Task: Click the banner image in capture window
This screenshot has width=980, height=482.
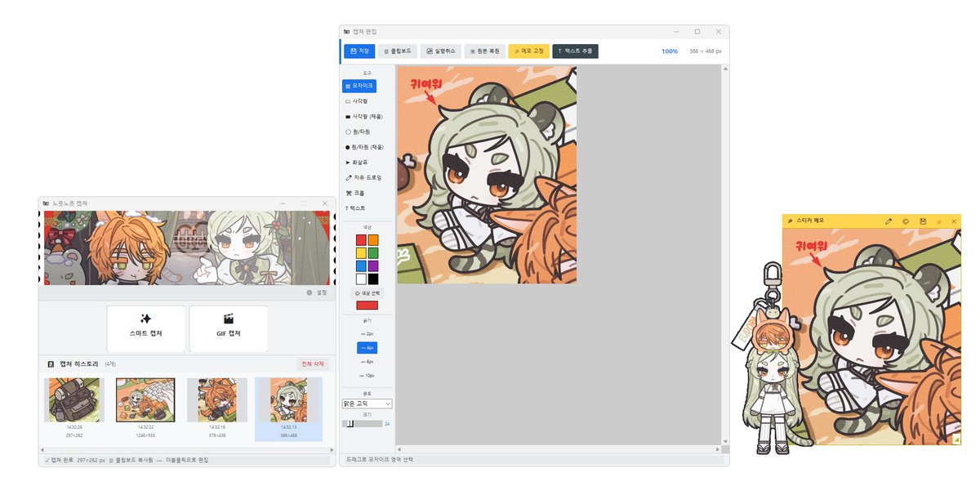Action: pyautogui.click(x=187, y=248)
